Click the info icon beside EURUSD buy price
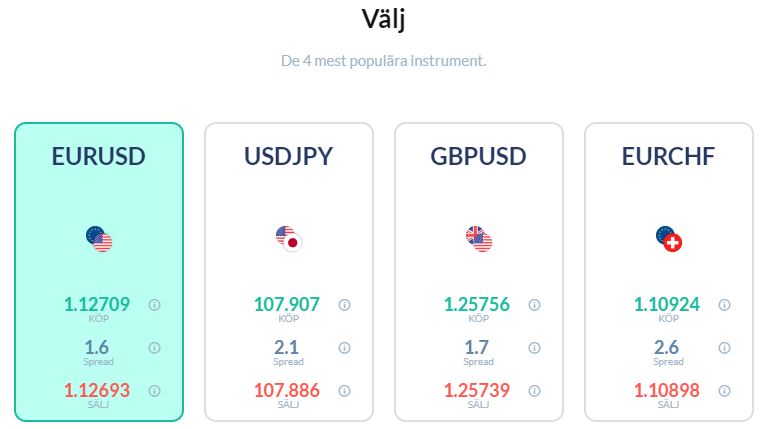Screen dimensions: 766x429 coord(154,305)
